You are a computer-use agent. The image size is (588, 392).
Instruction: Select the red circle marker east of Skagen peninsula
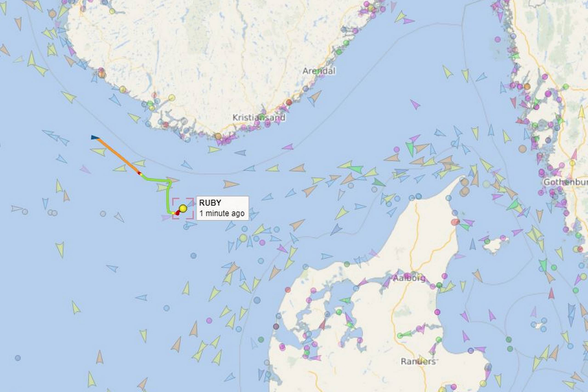[455, 222]
